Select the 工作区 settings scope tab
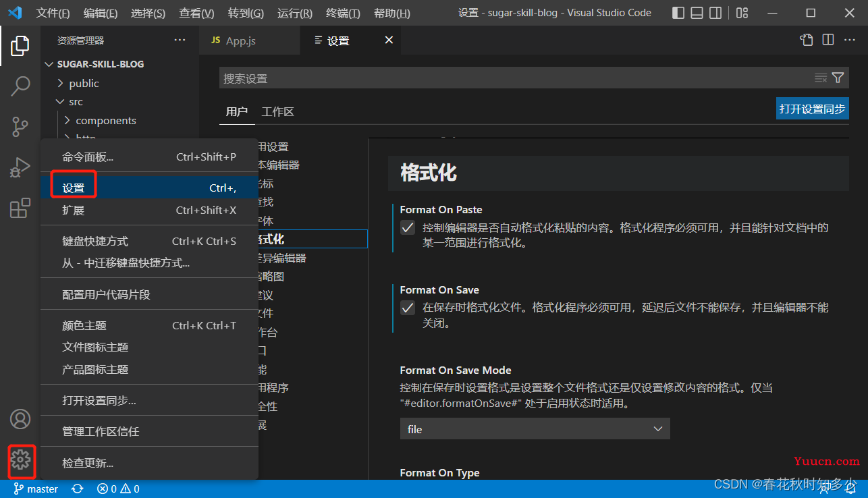Viewport: 868px width, 498px height. point(278,111)
